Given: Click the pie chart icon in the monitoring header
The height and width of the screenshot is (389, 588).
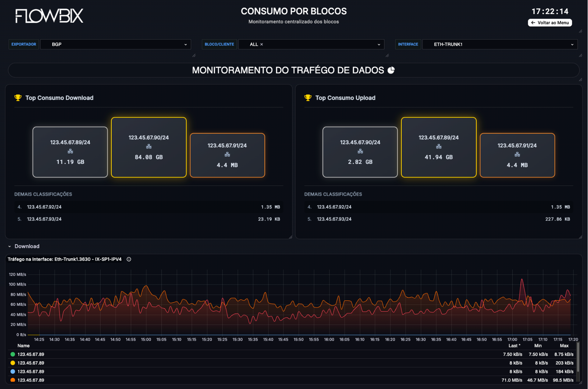Looking at the screenshot, I should (391, 70).
